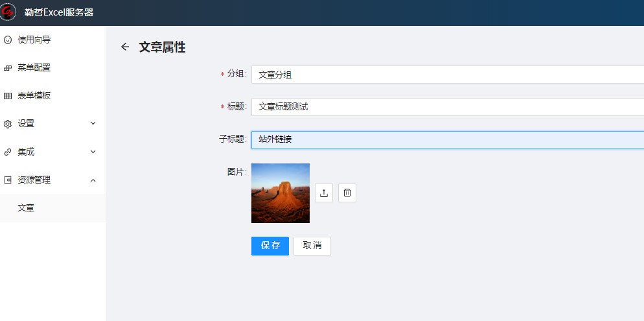
Task: Click the upload image icon button
Action: [324, 193]
